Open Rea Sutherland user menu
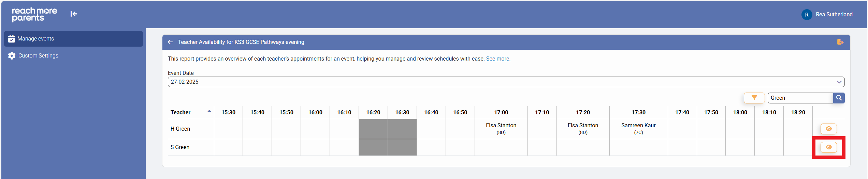Screen dimensions: 868x179 tap(834, 15)
